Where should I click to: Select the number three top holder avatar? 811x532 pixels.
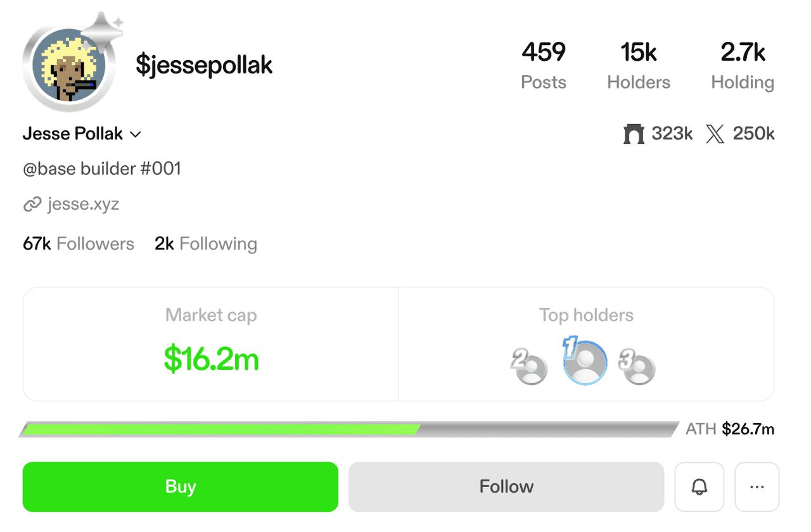[638, 366]
